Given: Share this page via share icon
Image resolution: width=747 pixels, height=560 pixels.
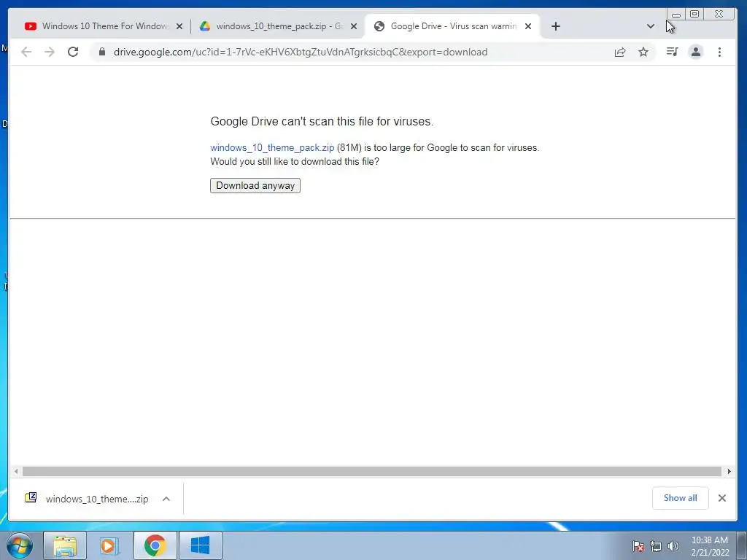Looking at the screenshot, I should pyautogui.click(x=620, y=52).
